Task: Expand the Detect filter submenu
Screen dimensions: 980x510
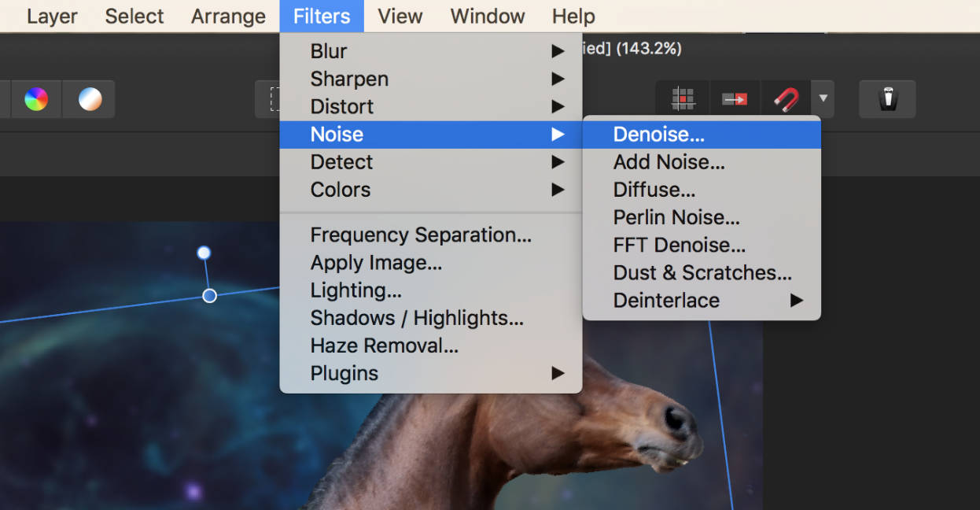Action: click(x=431, y=162)
